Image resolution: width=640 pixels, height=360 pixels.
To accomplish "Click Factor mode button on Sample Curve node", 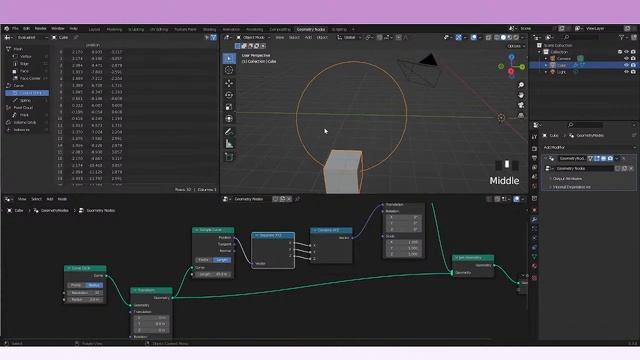I will click(x=204, y=260).
